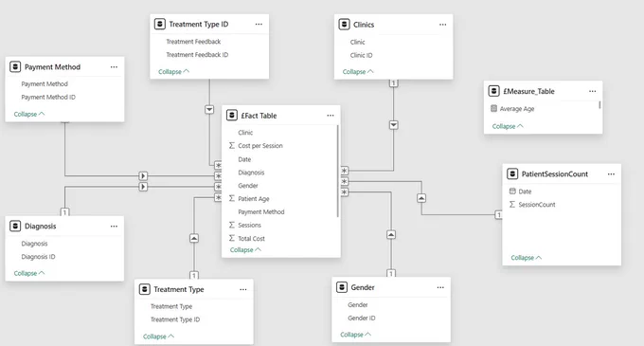Open more options for PatientSessionCount table
Image resolution: width=644 pixels, height=346 pixels.
pos(611,174)
